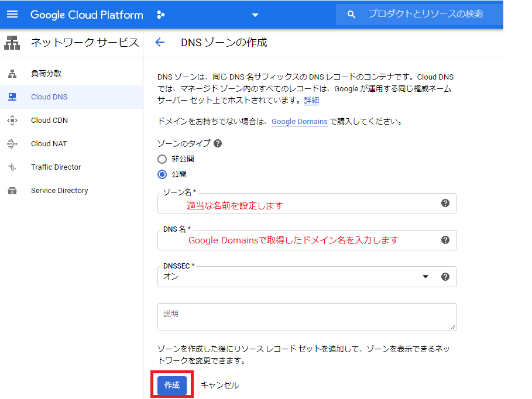Click the help icon beside the ゾーン名 field
This screenshot has height=399, width=532.
point(445,204)
